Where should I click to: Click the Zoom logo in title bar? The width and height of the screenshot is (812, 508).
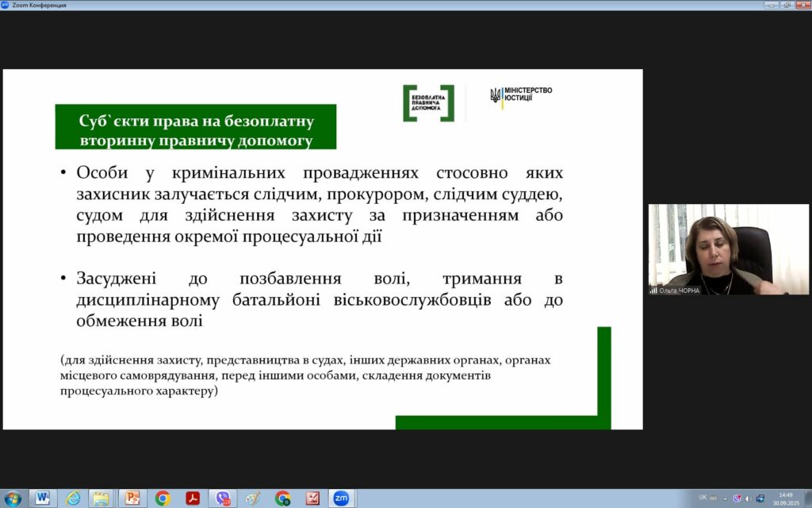(6, 5)
